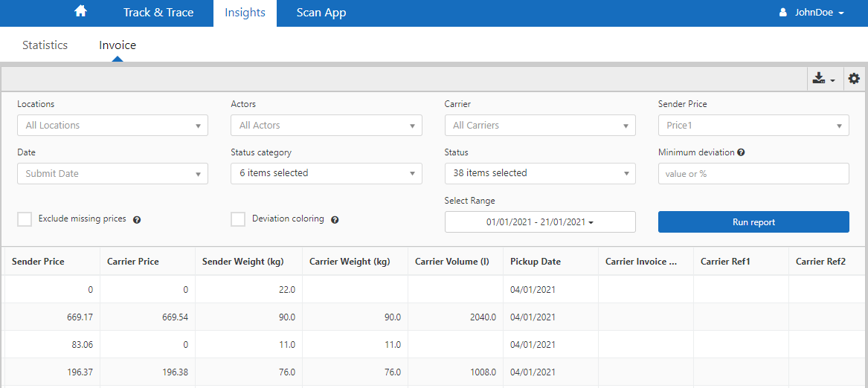Open the export download icon menu

click(824, 79)
